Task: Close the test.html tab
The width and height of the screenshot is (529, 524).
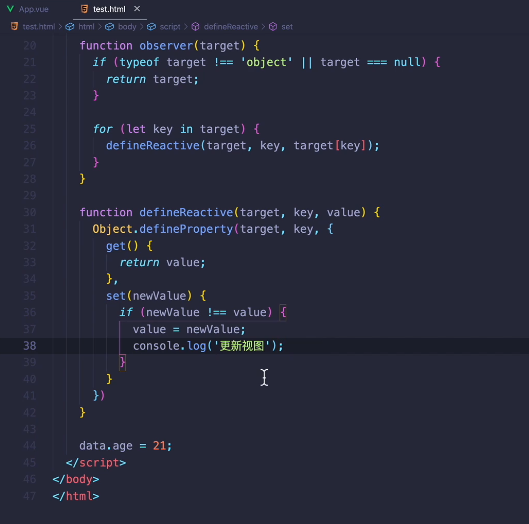Action: 137,9
